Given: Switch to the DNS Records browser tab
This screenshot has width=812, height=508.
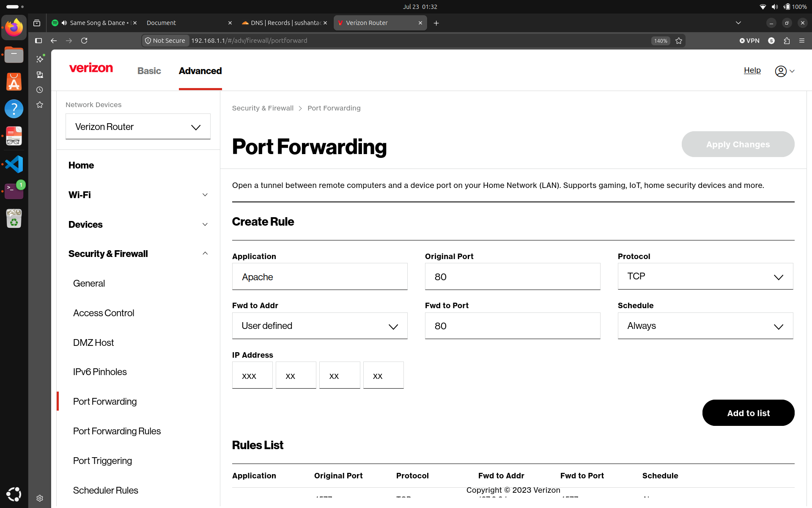Looking at the screenshot, I should tap(284, 23).
